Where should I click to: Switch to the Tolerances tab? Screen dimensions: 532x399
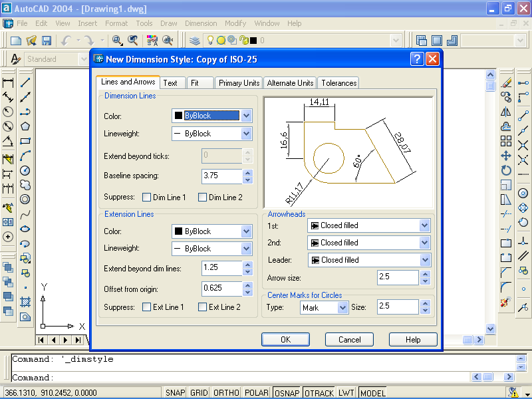[339, 83]
